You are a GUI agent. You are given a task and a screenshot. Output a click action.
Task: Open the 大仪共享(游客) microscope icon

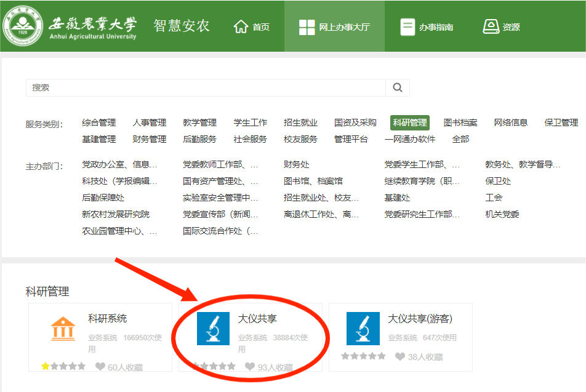pyautogui.click(x=363, y=329)
